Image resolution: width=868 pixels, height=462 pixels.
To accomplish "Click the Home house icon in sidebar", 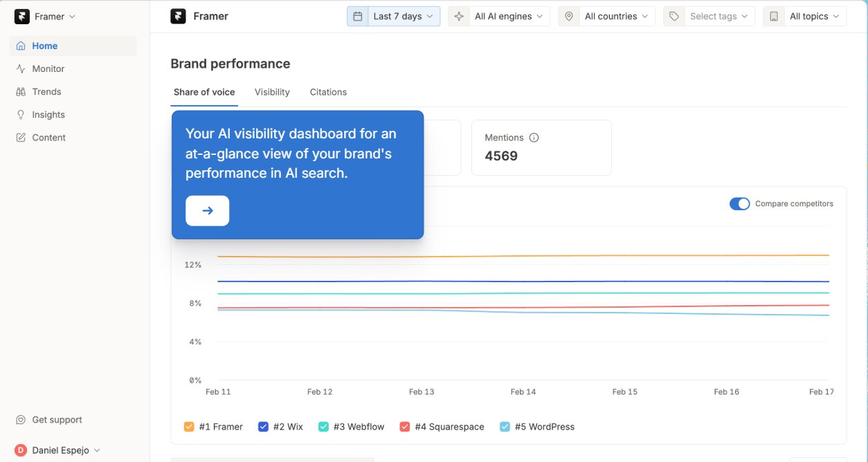I will click(21, 46).
